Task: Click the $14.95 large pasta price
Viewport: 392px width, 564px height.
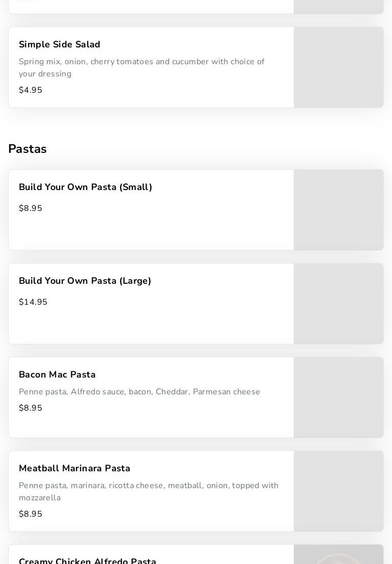Action: point(33,302)
